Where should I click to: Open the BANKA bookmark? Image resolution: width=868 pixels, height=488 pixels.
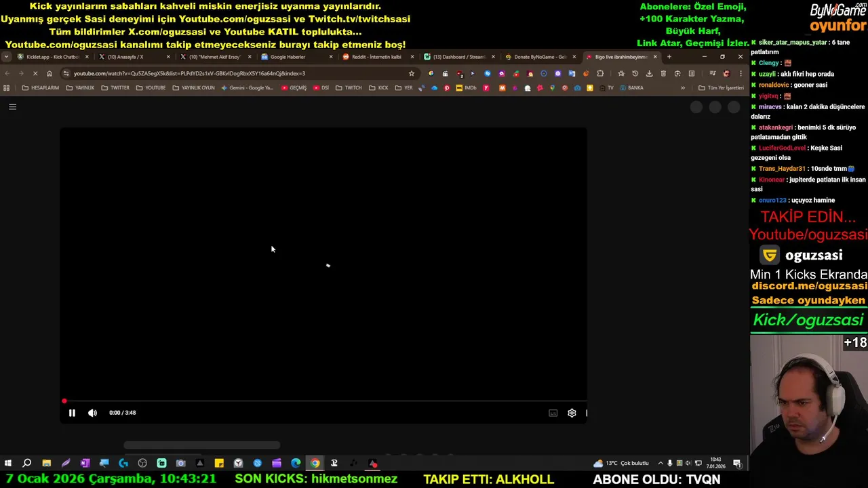coord(631,88)
